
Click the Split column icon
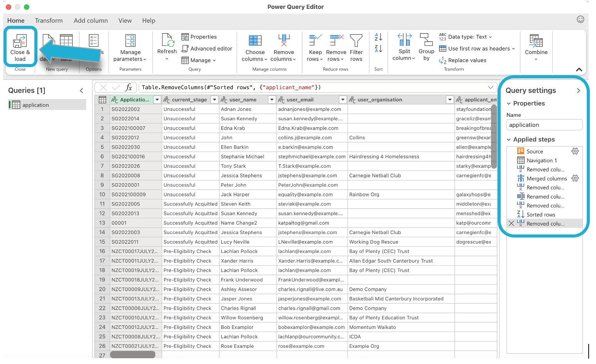tap(404, 40)
